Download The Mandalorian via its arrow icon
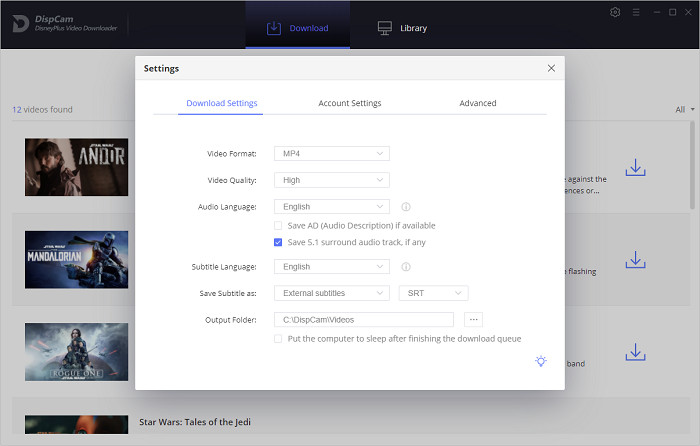The image size is (700, 446). [635, 259]
